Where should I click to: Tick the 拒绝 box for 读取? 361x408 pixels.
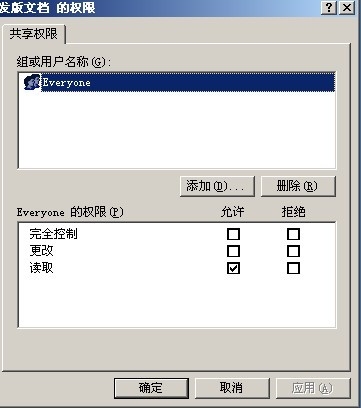[293, 268]
